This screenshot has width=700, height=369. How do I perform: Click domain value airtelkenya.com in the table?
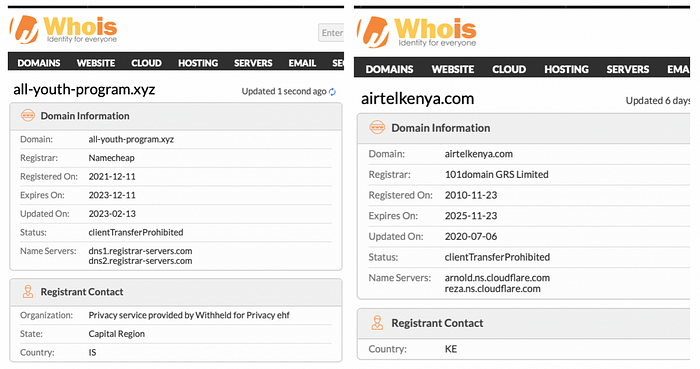[479, 154]
